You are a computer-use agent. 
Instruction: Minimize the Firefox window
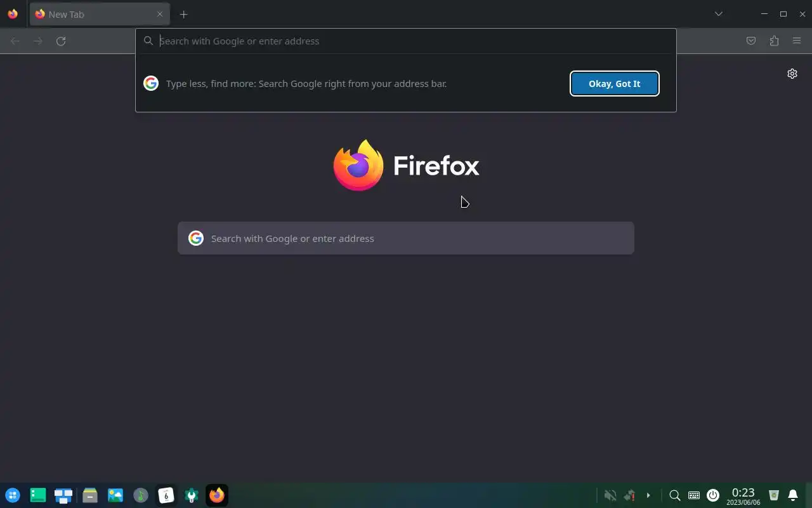coord(764,14)
